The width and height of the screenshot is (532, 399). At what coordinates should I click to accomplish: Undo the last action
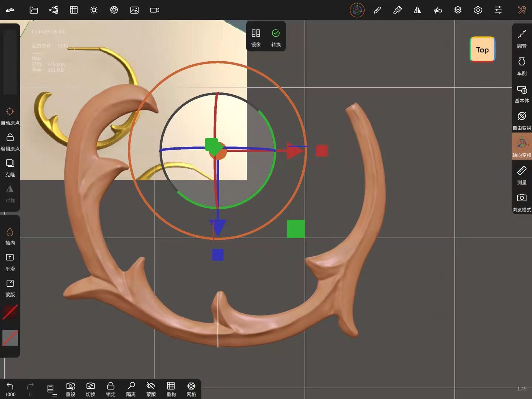tap(10, 389)
